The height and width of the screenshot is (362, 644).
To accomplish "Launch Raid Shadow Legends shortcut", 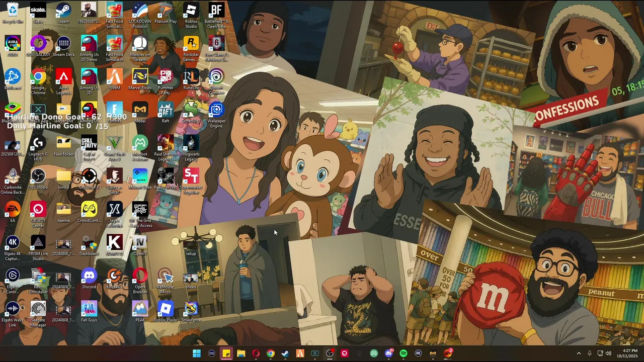I will tap(166, 148).
